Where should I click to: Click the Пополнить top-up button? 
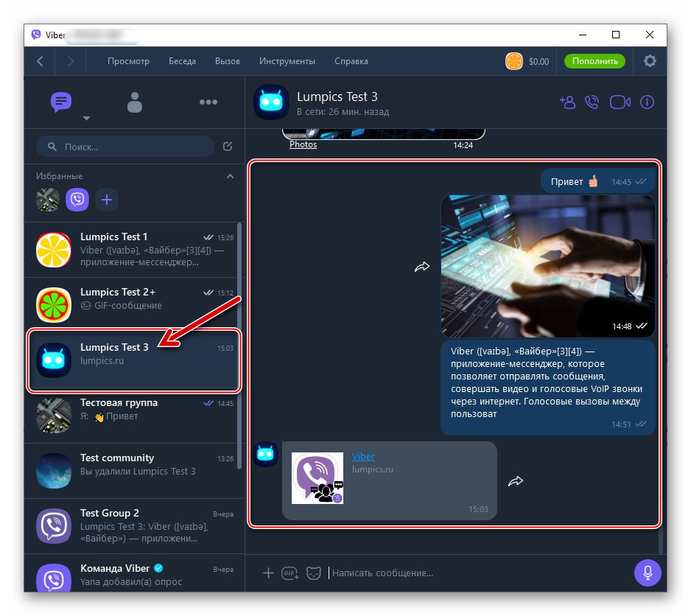[x=595, y=61]
